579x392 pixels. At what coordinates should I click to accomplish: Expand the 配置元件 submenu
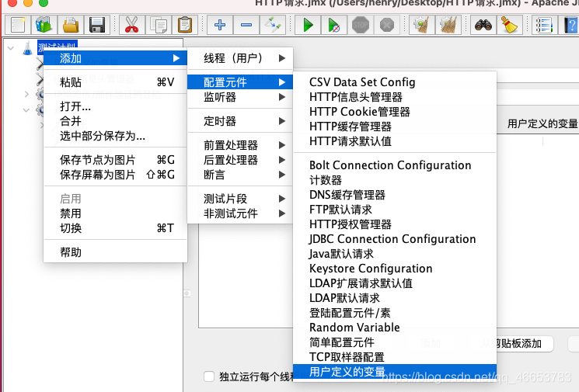240,82
